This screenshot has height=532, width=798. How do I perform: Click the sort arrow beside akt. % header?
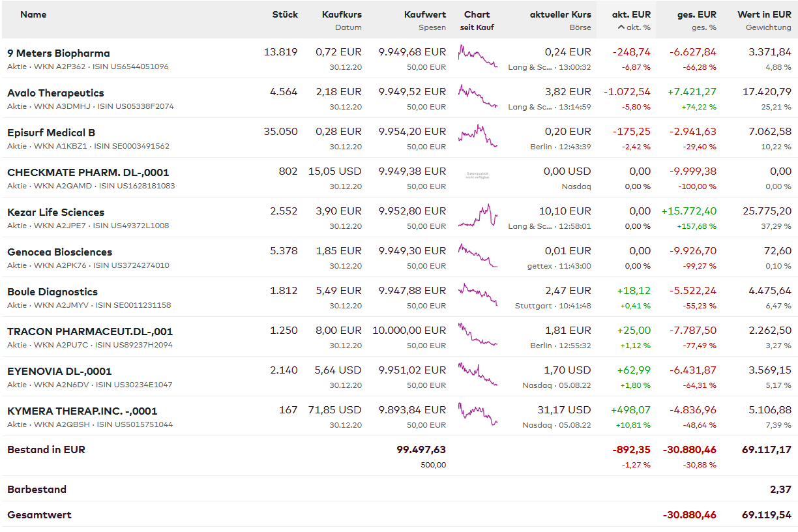pyautogui.click(x=621, y=27)
